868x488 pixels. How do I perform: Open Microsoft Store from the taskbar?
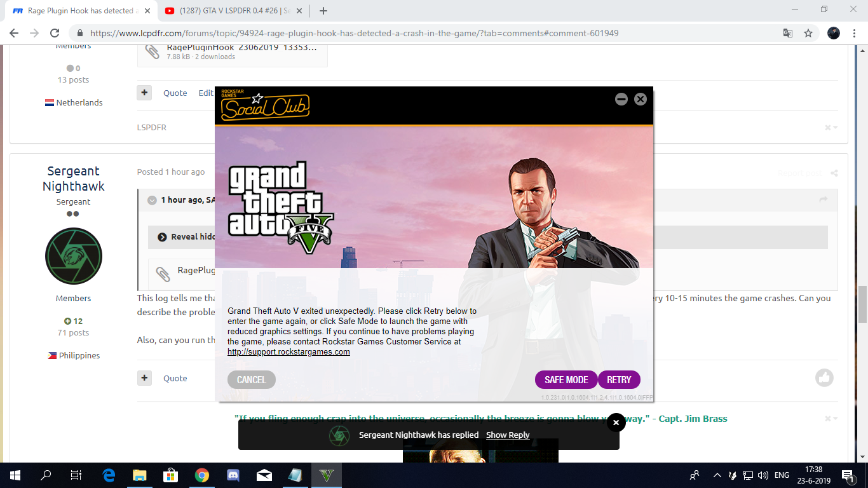(x=170, y=475)
